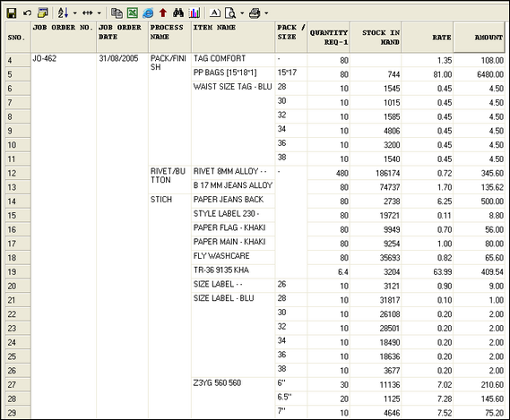Click the AMOUNT column header

pyautogui.click(x=479, y=37)
